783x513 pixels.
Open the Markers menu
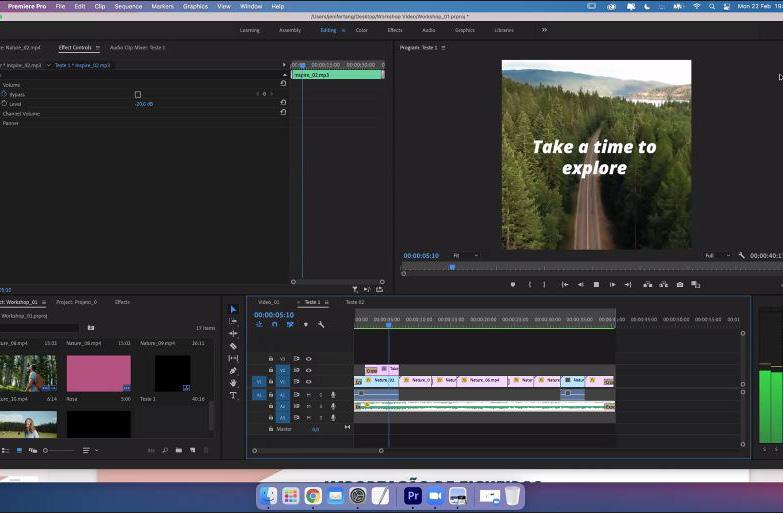tap(162, 6)
